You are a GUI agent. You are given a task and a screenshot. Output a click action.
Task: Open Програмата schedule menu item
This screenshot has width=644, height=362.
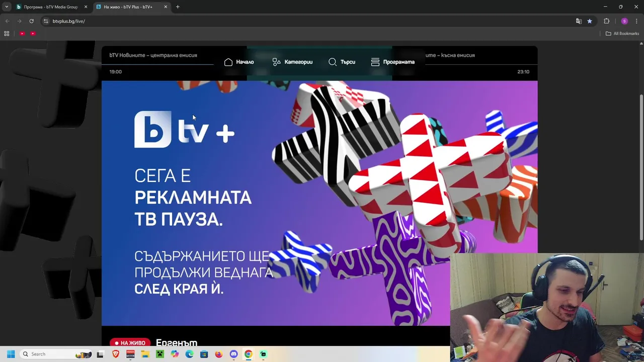393,62
